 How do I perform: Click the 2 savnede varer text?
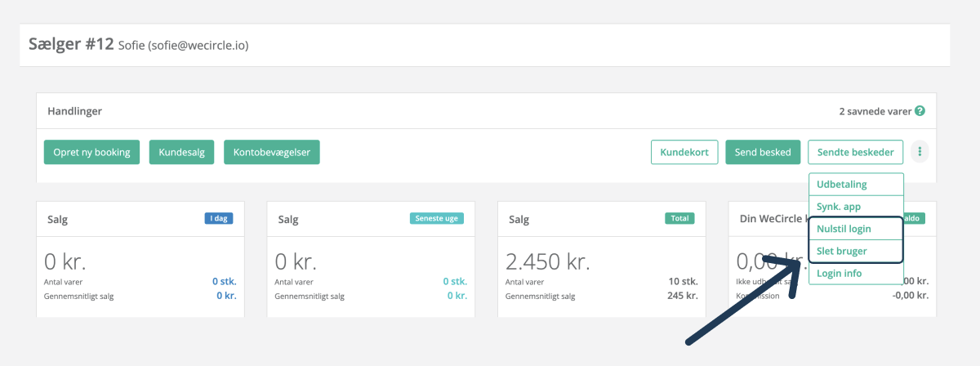coord(875,111)
